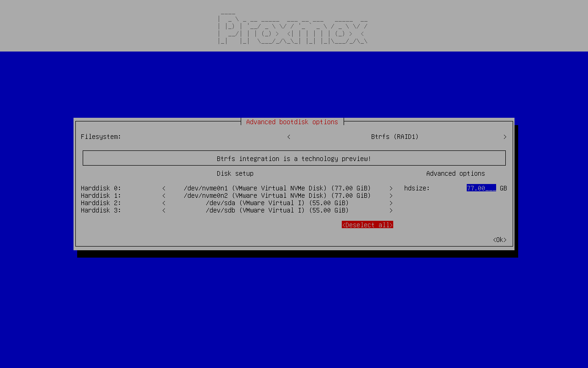Click the Advanced bootdisk options title
Viewport: 588px width, 368px height.
pos(292,122)
